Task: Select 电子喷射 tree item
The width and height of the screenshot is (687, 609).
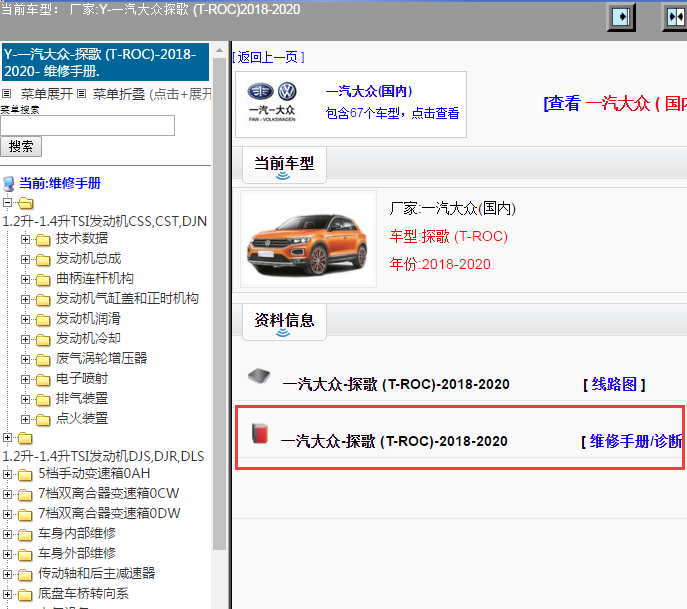Action: coord(82,379)
